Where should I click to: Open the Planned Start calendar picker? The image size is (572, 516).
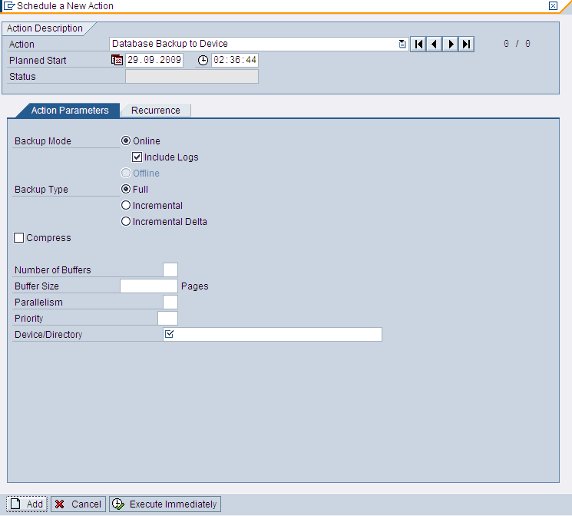[x=117, y=60]
